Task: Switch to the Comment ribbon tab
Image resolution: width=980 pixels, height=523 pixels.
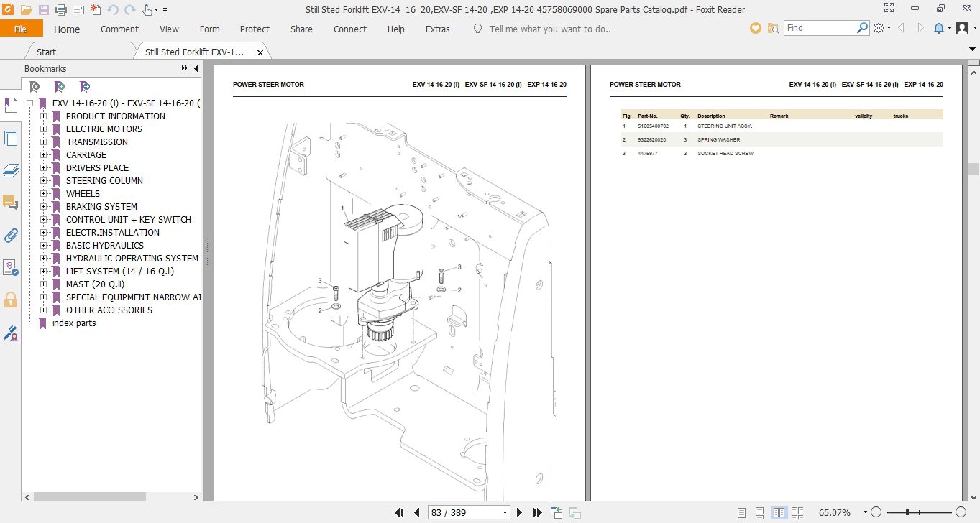Action: click(119, 29)
